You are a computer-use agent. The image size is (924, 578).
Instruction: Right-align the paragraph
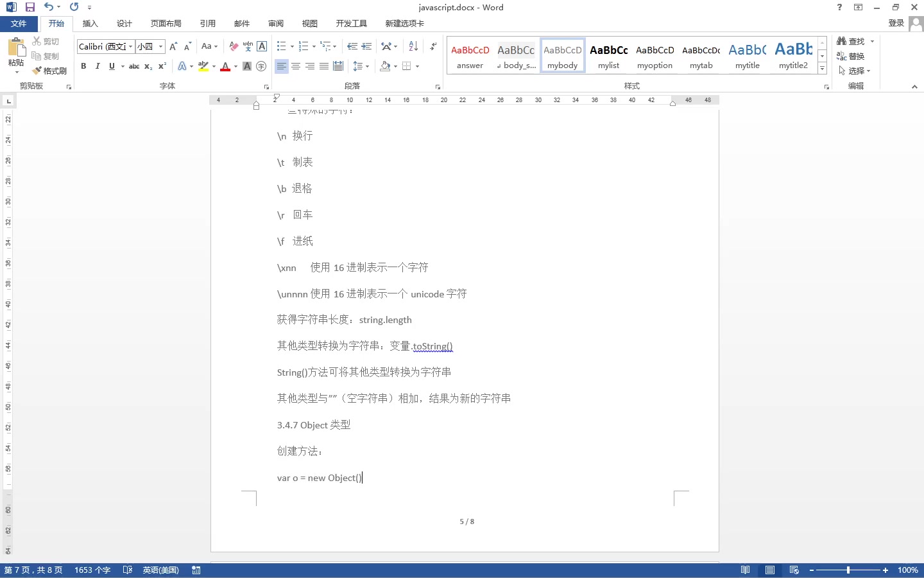click(310, 66)
